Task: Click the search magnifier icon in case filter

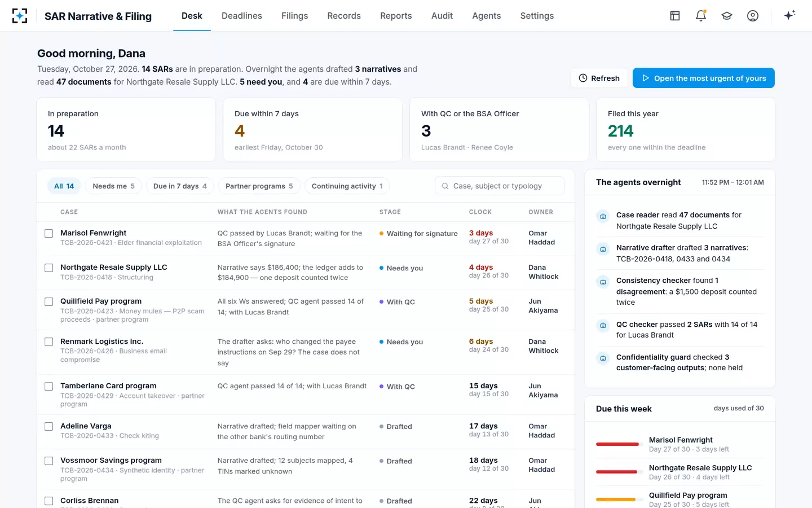Action: coord(445,186)
